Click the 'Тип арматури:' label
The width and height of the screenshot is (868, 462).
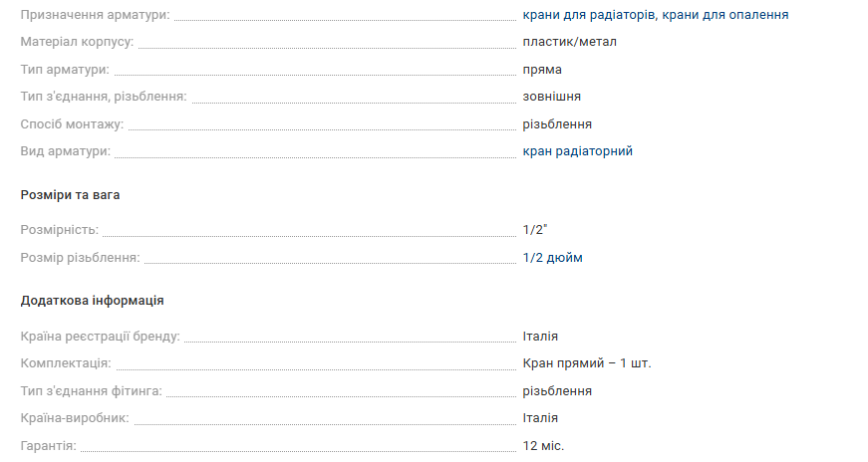pos(65,70)
